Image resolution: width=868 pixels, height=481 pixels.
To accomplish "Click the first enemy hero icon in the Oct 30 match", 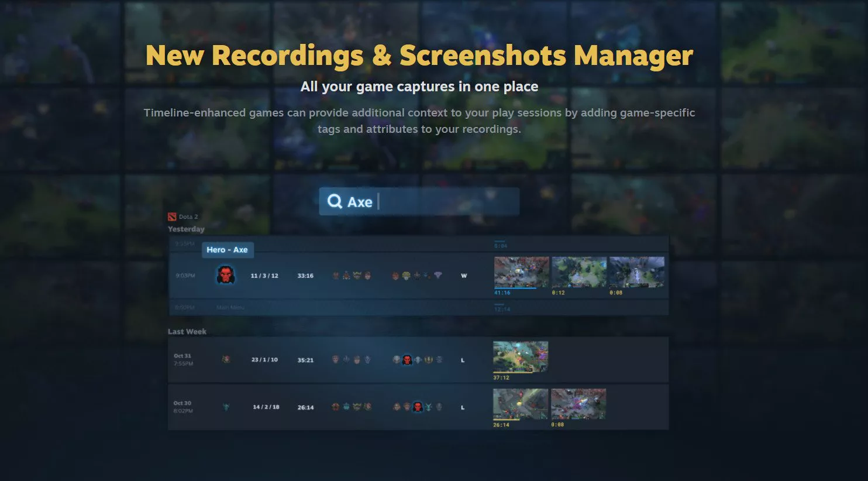I will click(x=397, y=406).
